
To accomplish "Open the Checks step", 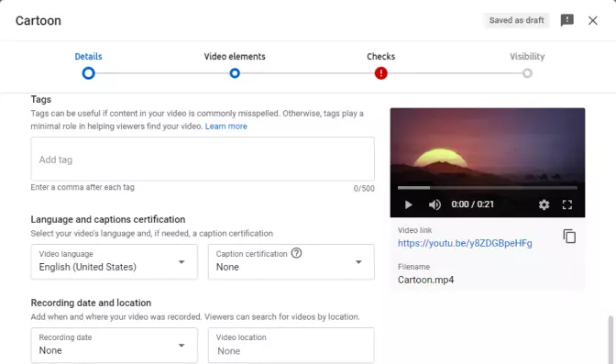I will (381, 56).
